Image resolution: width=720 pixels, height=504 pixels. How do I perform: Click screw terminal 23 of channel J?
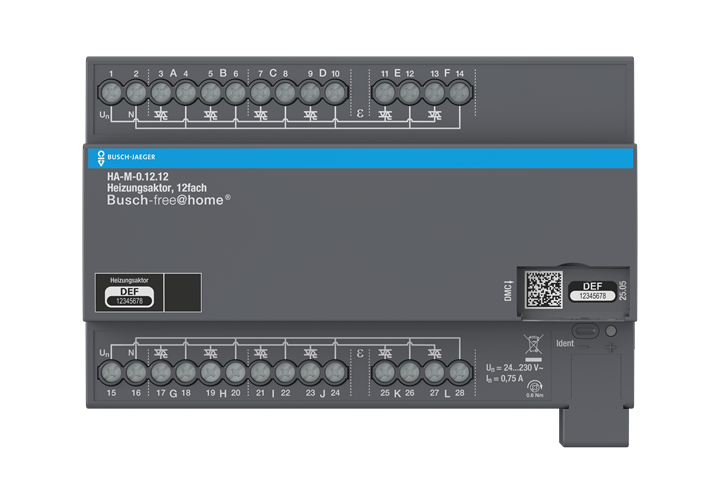310,372
